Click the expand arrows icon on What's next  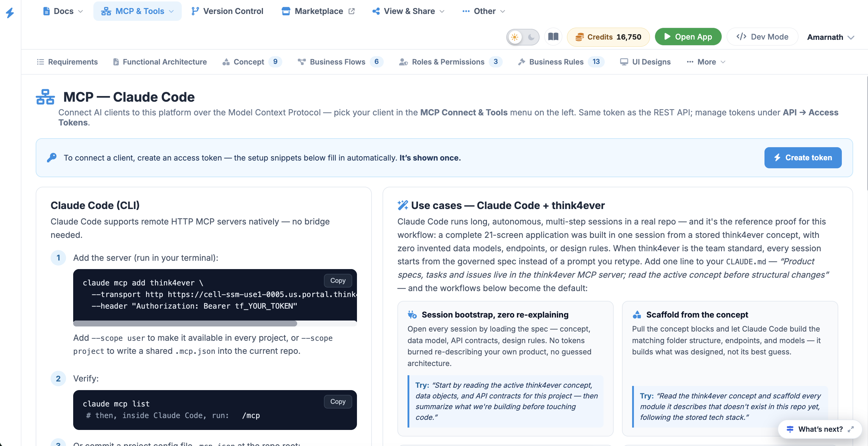click(850, 429)
